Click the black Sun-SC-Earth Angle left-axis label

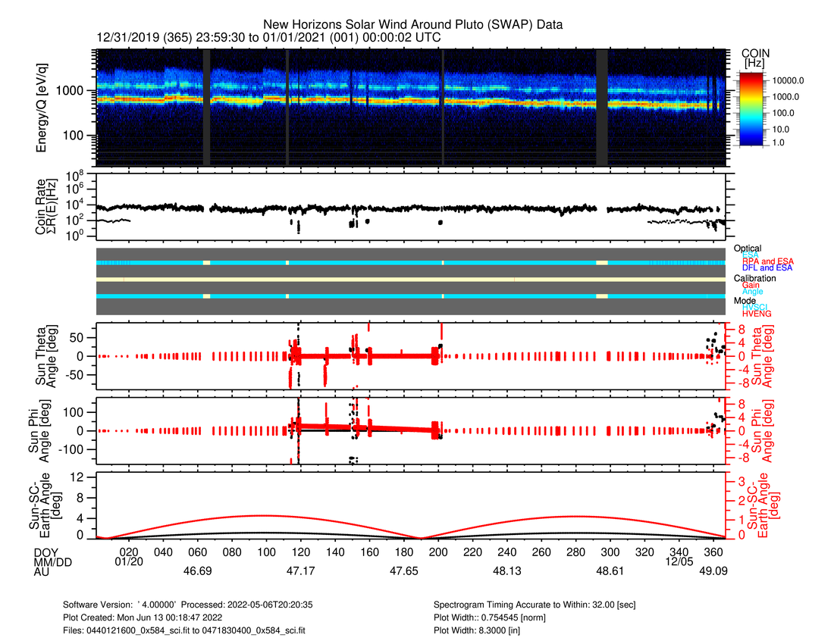[47, 506]
